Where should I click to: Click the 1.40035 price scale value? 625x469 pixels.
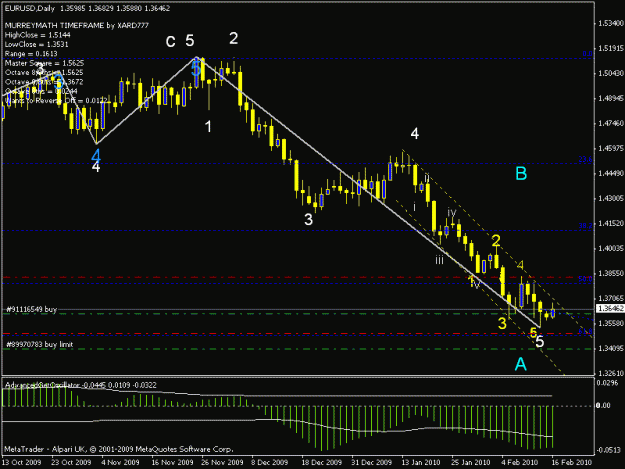point(610,248)
